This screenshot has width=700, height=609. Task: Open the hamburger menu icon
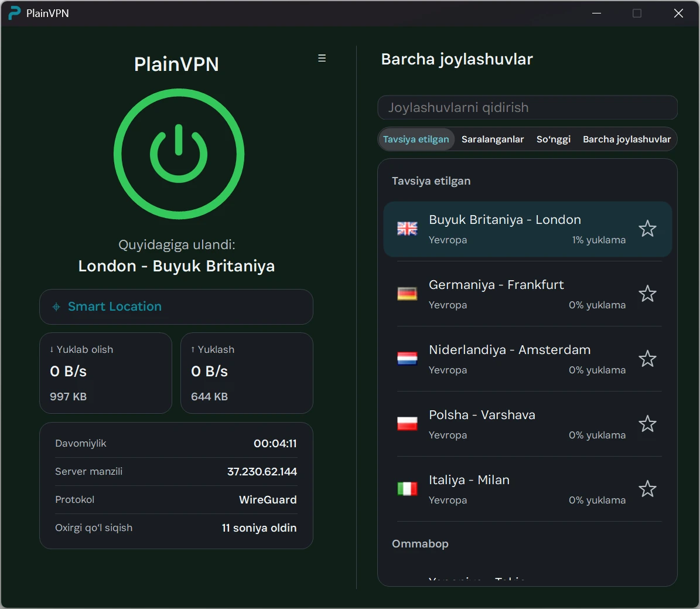(322, 58)
